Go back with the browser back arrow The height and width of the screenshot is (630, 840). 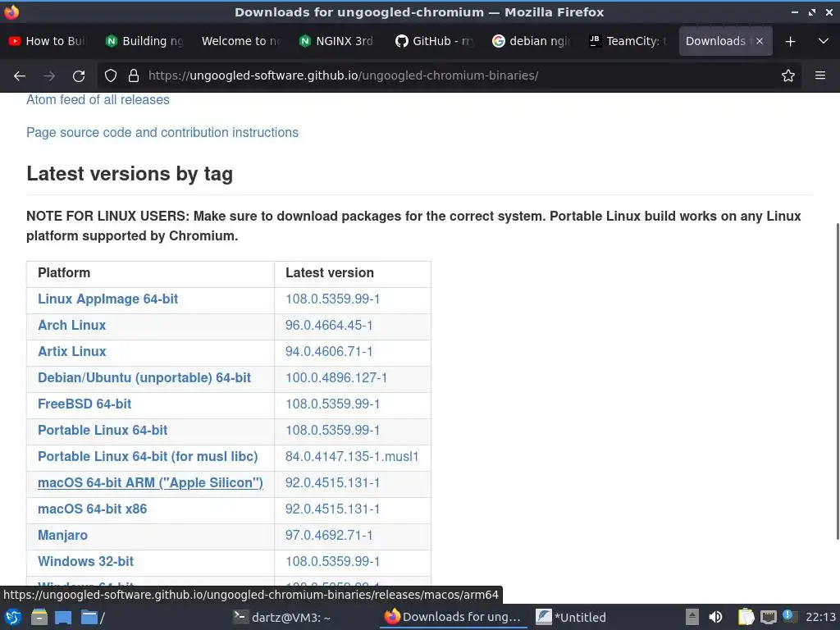click(x=20, y=75)
